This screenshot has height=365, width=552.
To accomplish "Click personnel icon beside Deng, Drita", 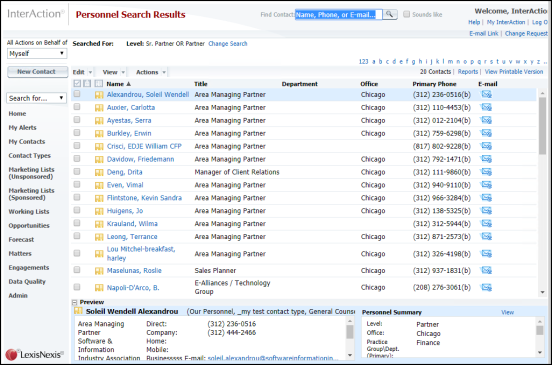I will (x=99, y=172).
